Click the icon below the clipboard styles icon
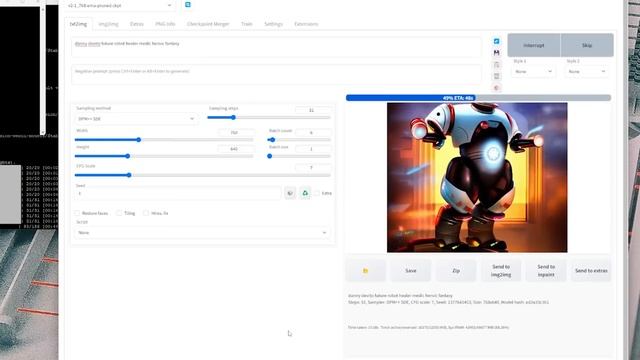 pos(496,76)
